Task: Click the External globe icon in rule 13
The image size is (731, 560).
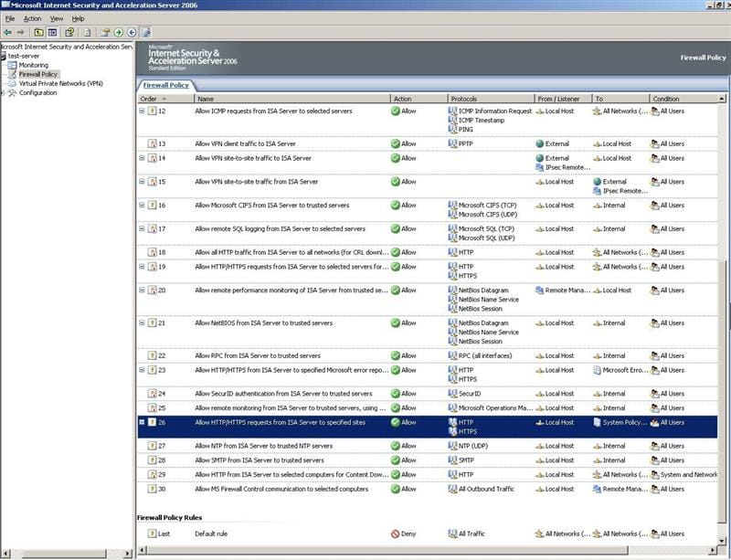Action: [x=540, y=143]
